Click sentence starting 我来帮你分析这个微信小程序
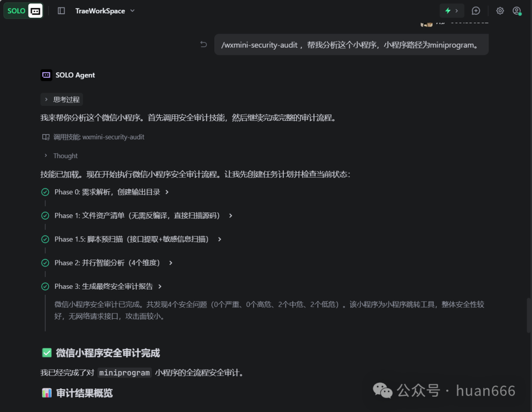This screenshot has height=412, width=532. click(189, 118)
